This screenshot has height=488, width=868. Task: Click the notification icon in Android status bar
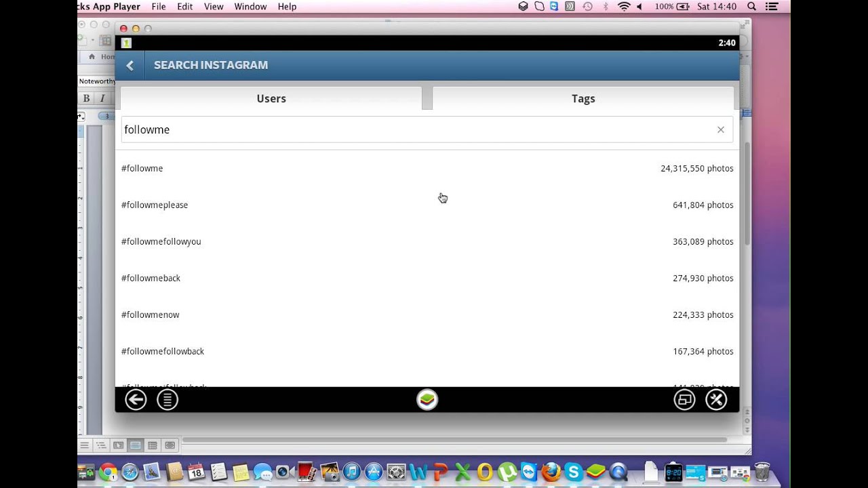(126, 43)
